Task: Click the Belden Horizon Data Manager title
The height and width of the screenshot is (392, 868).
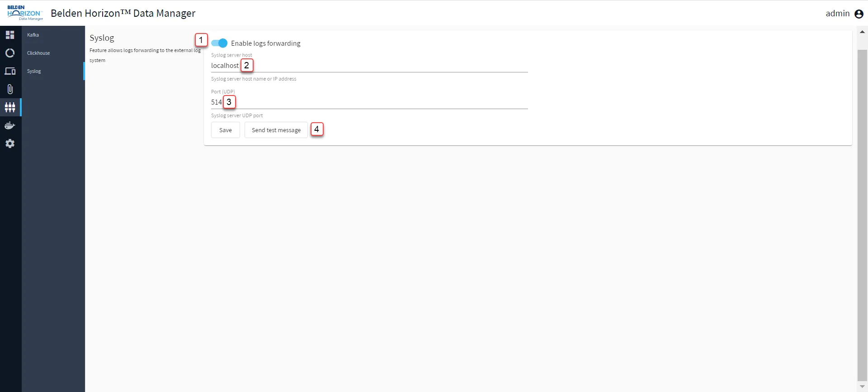Action: tap(123, 13)
